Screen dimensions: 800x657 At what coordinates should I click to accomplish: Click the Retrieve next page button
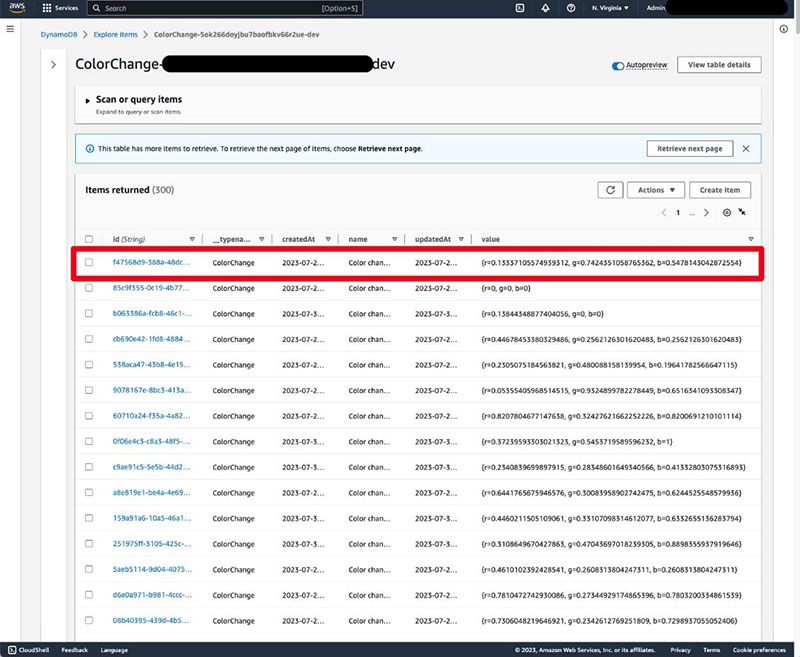pos(688,148)
